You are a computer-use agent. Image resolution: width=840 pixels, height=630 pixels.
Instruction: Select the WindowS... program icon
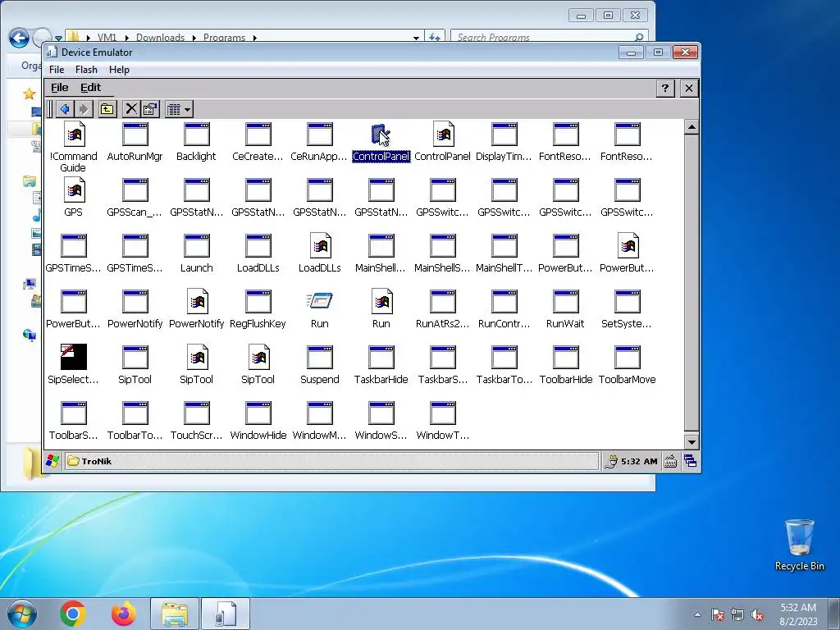[381, 413]
